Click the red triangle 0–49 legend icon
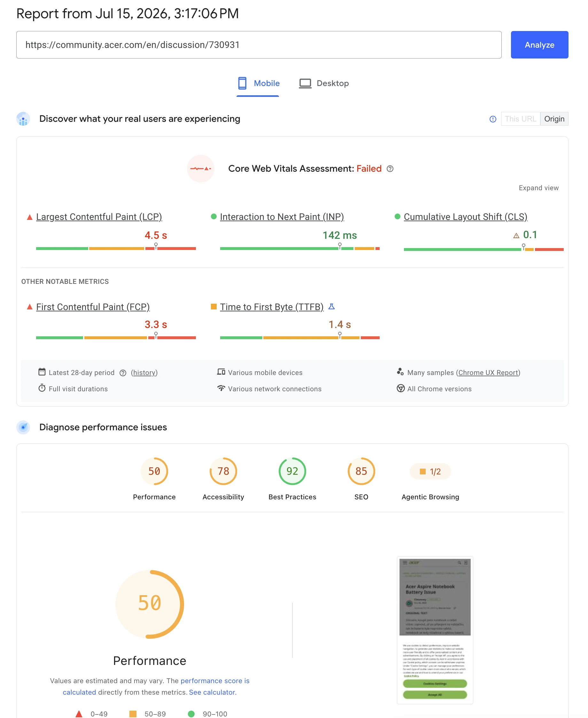The image size is (588, 718). (79, 714)
